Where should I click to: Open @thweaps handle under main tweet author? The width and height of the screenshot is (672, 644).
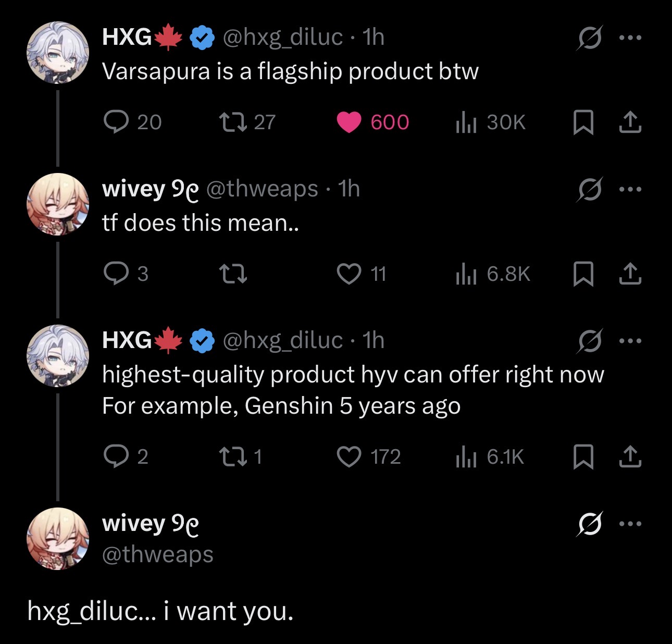158,554
